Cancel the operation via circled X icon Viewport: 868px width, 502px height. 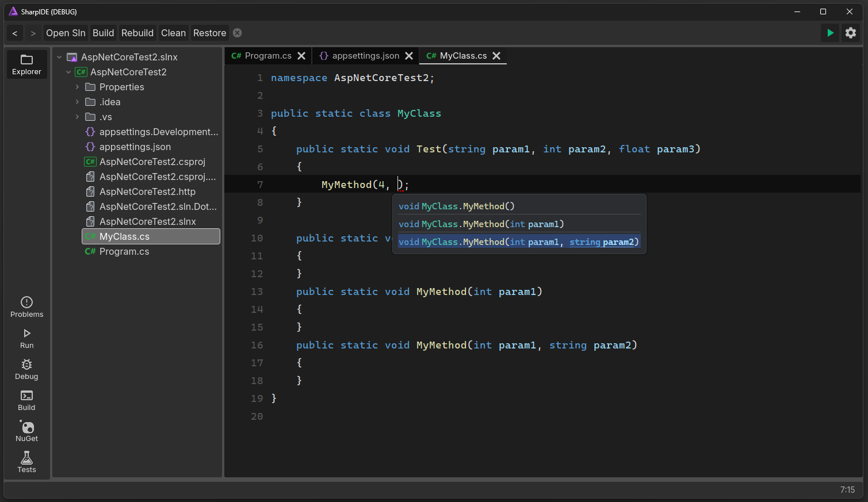coord(237,33)
